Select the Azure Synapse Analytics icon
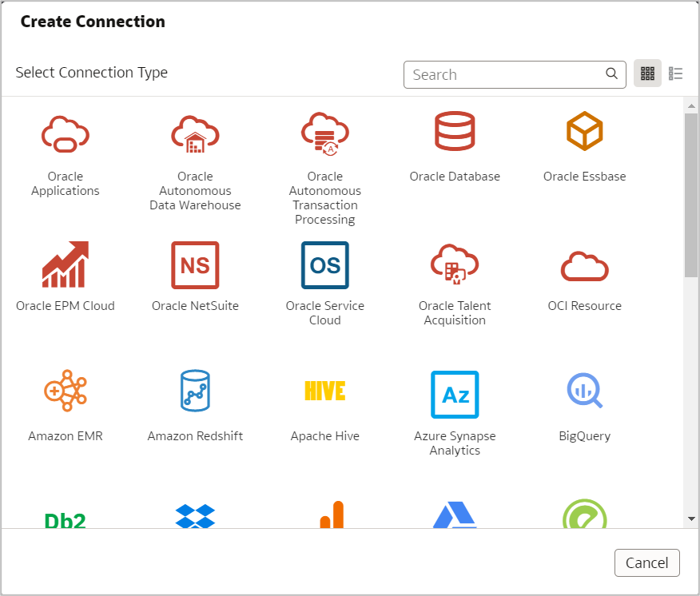The image size is (700, 596). pyautogui.click(x=455, y=394)
